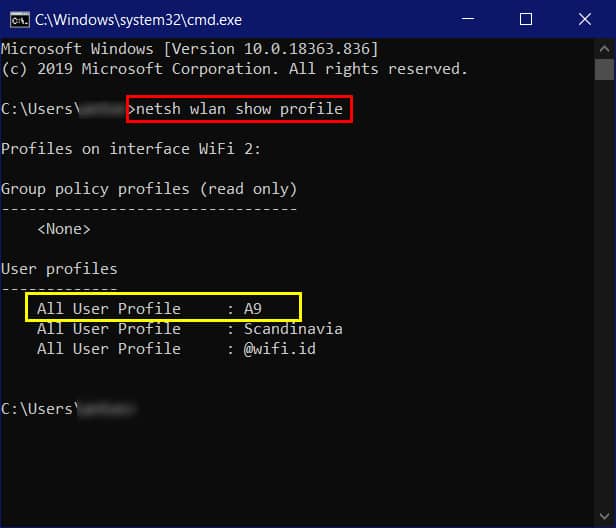The width and height of the screenshot is (616, 528).
Task: Click the 'All User Profile : A9' row
Action: coord(149,309)
